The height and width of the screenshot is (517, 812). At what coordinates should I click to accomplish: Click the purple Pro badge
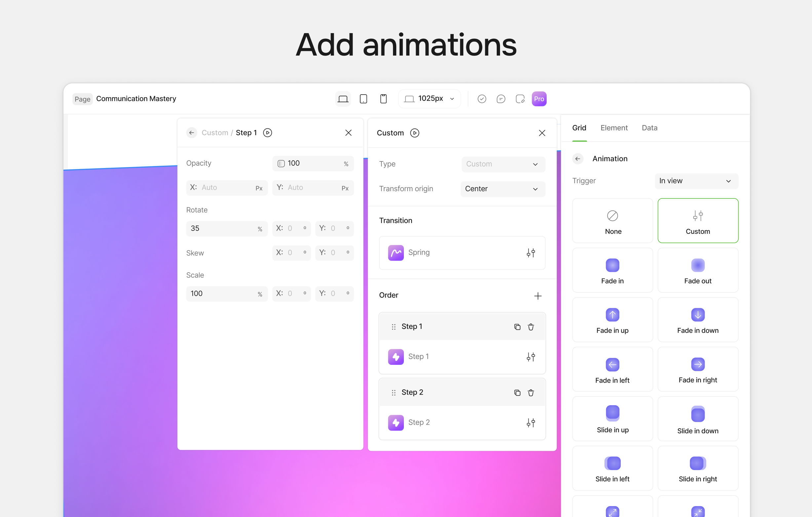click(539, 99)
